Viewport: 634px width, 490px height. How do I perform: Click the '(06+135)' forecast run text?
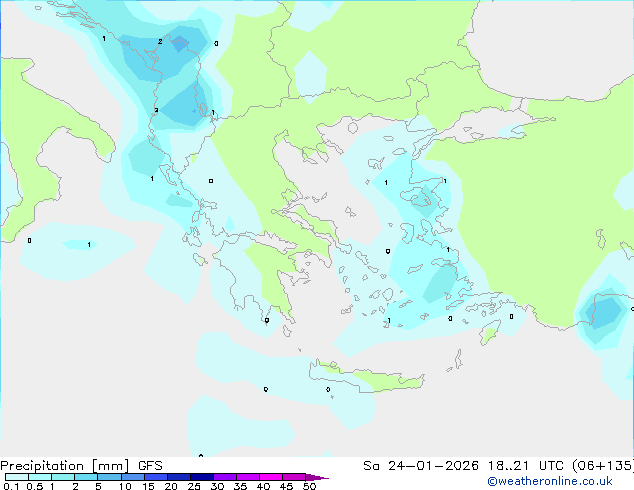603,466
